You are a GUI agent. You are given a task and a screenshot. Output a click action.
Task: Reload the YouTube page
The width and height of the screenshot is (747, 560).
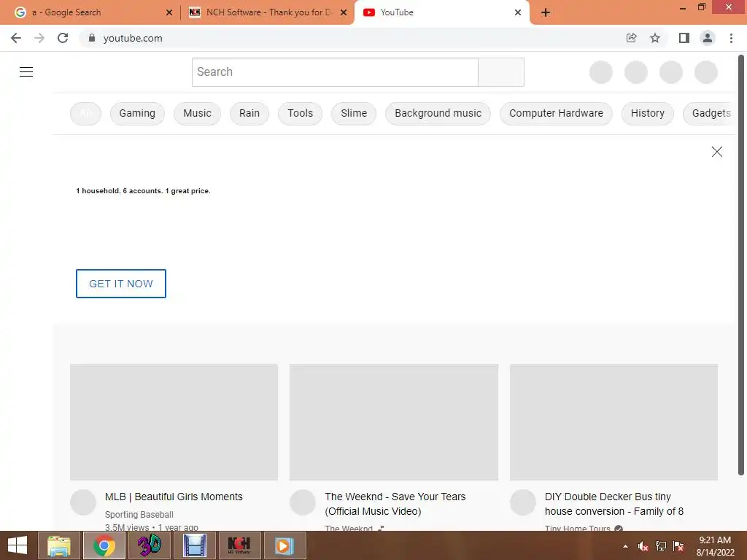point(63,38)
